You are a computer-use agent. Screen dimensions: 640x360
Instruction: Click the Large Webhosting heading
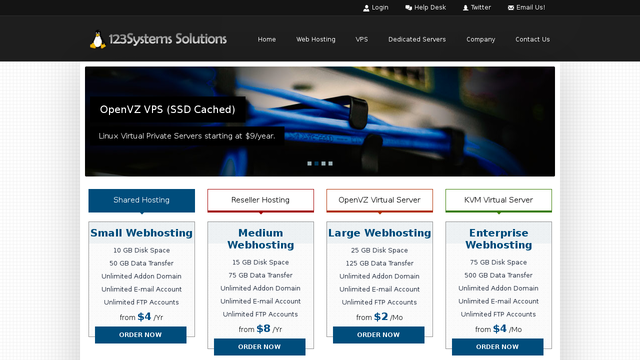point(380,233)
